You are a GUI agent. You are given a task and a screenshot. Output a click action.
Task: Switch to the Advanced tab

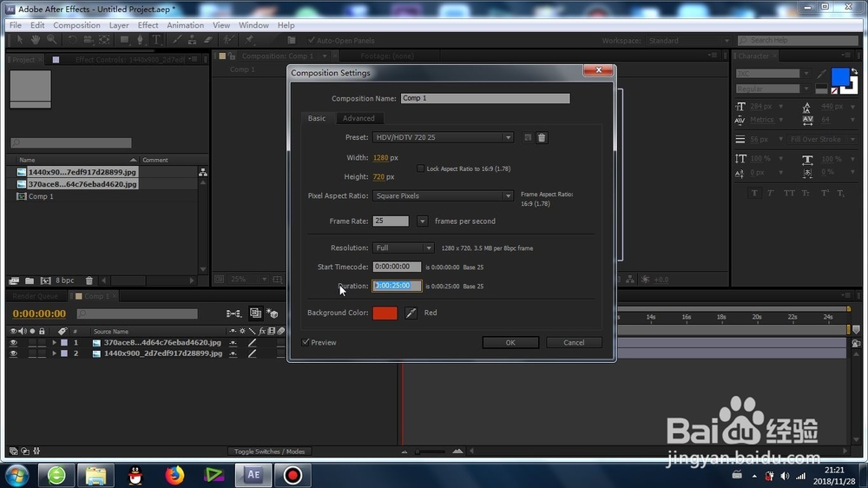(358, 118)
